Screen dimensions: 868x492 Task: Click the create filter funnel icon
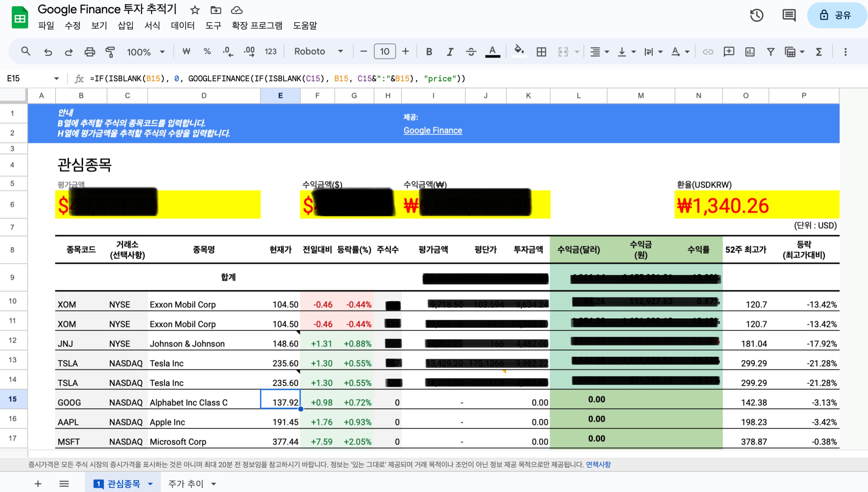771,52
